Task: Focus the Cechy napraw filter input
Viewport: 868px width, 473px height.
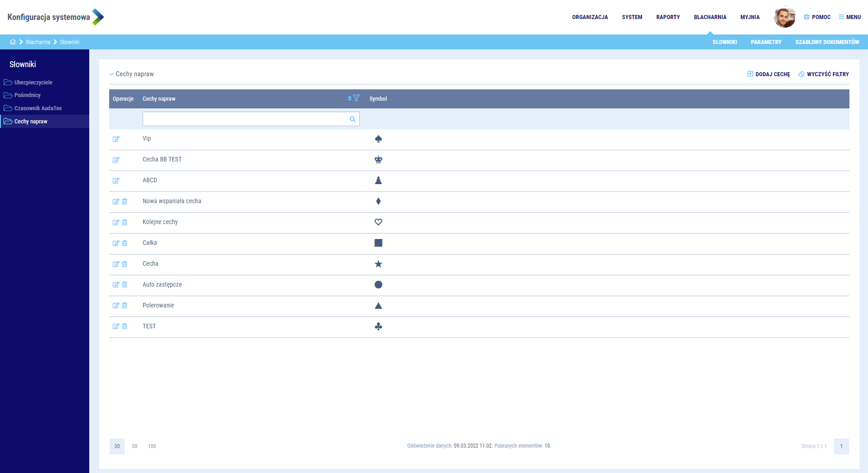Action: [x=245, y=119]
